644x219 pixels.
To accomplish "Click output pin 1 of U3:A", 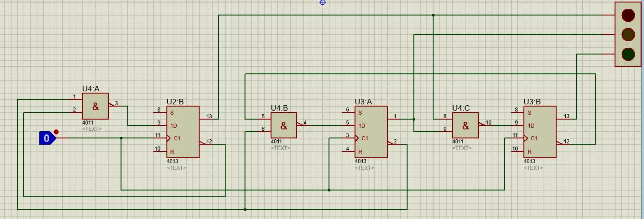I will (395, 117).
